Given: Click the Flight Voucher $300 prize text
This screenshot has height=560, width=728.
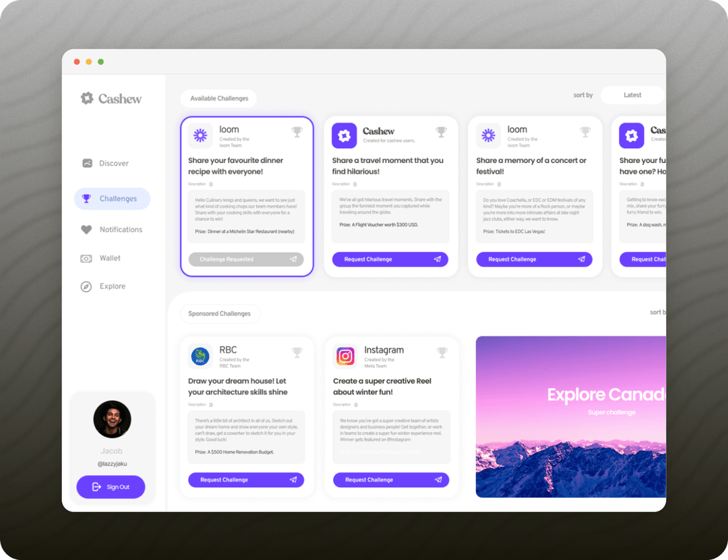Looking at the screenshot, I should tap(379, 225).
